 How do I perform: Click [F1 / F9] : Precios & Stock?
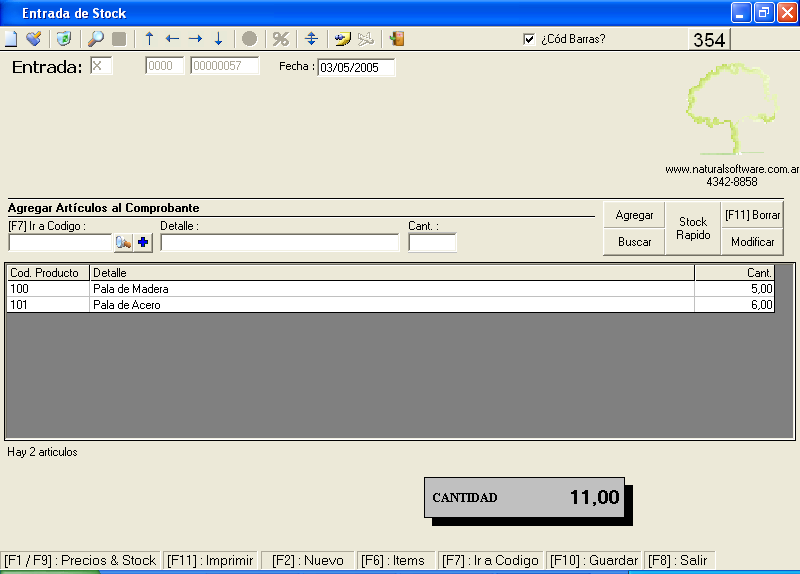[80, 560]
